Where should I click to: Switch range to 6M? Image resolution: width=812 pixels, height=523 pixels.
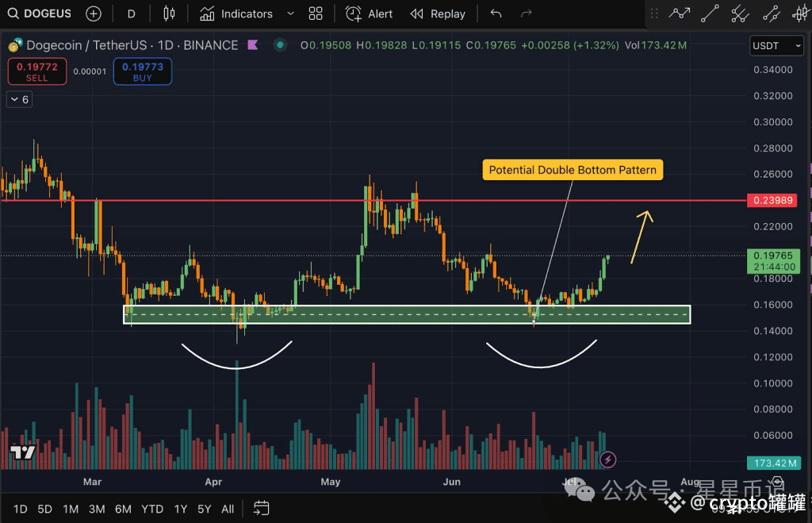click(123, 509)
